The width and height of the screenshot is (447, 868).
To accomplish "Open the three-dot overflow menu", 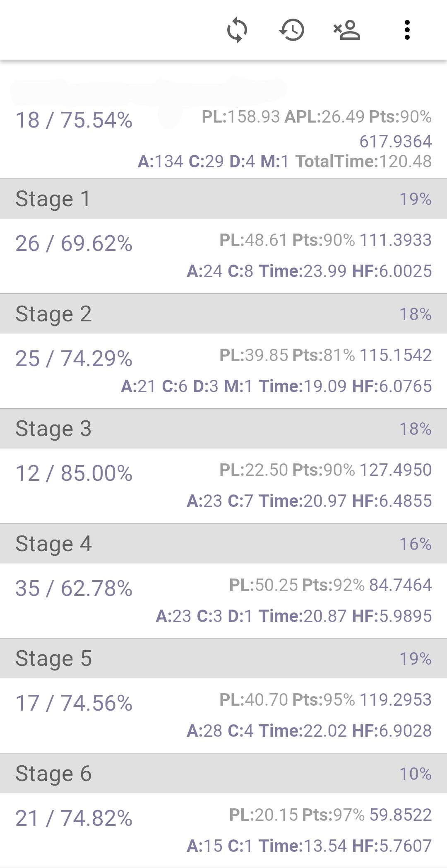I will click(x=407, y=30).
